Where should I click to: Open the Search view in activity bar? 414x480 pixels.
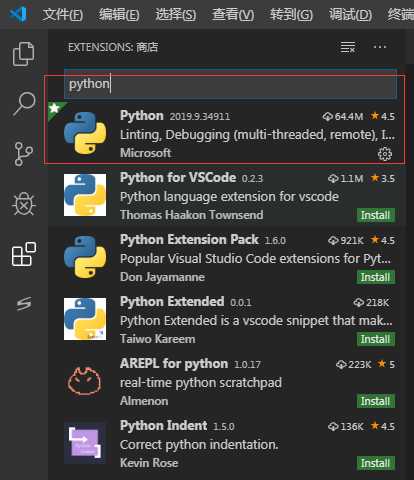coord(24,104)
